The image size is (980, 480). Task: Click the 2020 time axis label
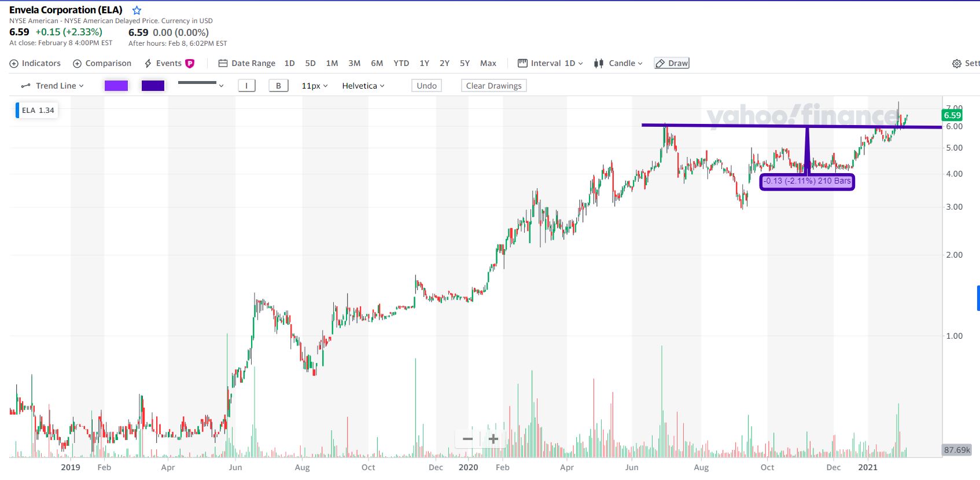point(469,467)
